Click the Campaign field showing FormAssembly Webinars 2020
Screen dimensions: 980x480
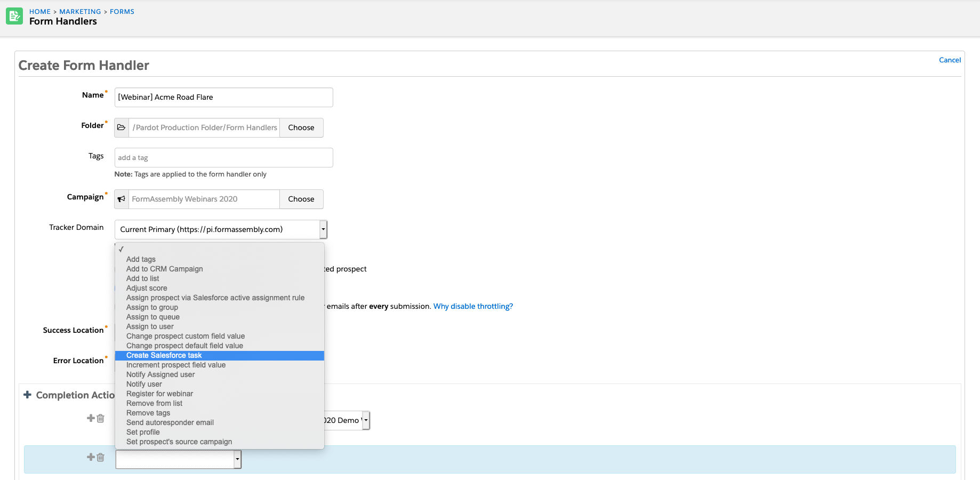[x=204, y=199]
